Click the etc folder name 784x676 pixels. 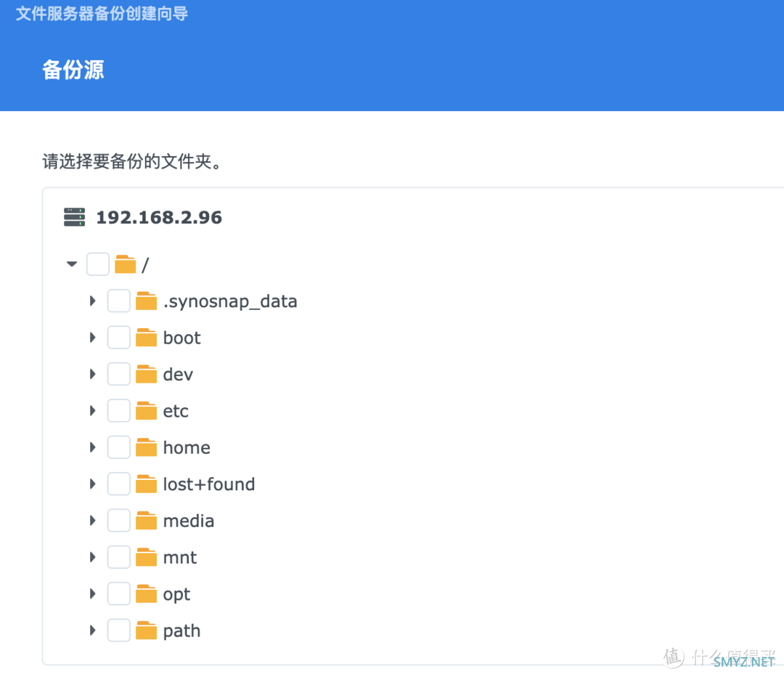click(x=176, y=411)
